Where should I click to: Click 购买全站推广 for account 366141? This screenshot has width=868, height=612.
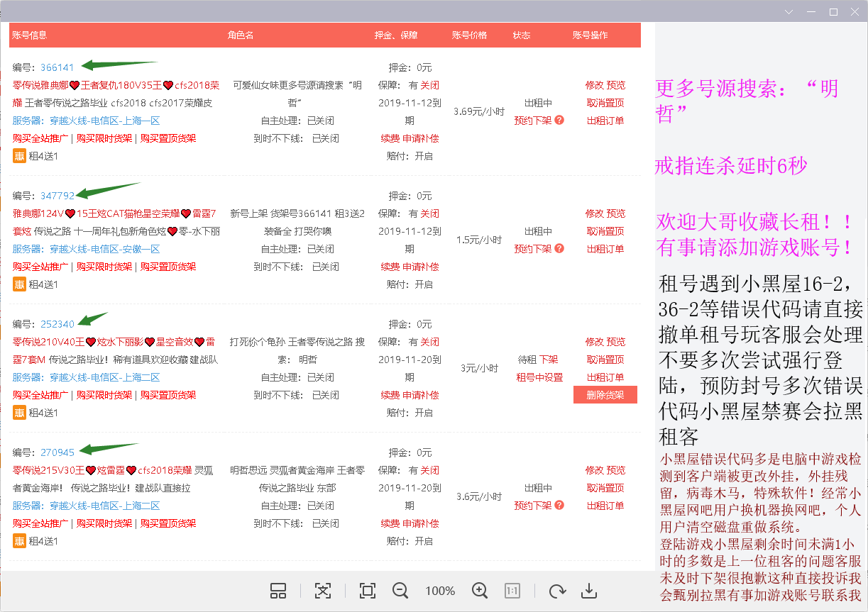click(40, 138)
